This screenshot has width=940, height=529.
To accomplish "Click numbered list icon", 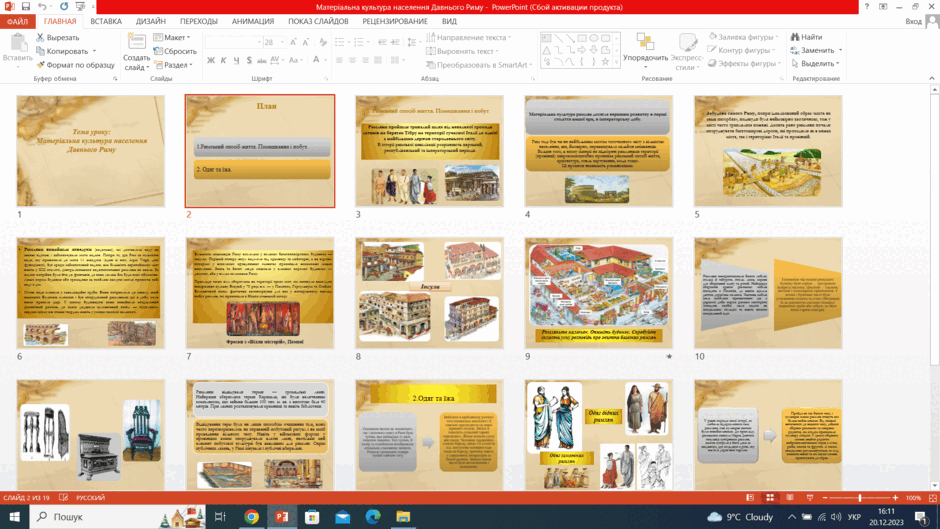I will [360, 42].
